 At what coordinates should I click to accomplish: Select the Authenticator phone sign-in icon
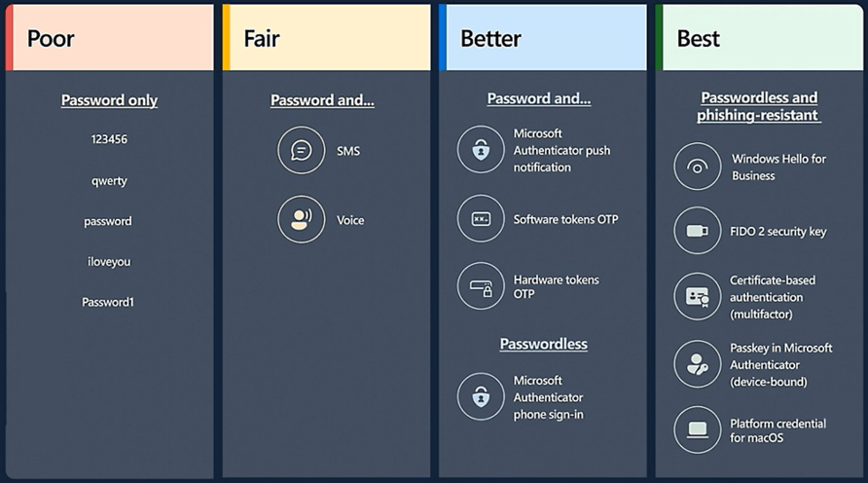[x=481, y=396]
